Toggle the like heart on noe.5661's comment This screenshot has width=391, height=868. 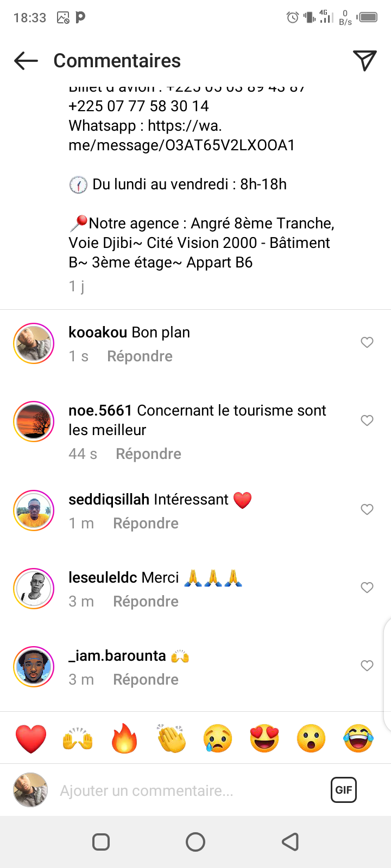point(367,420)
